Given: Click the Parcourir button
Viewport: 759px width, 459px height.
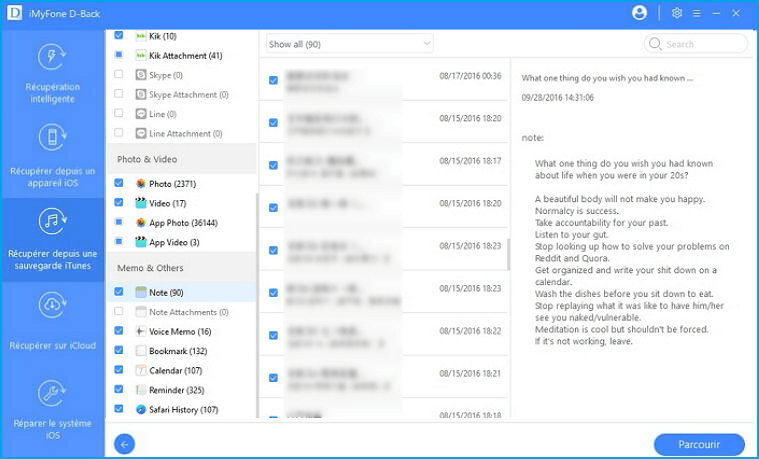Looking at the screenshot, I should [x=699, y=444].
